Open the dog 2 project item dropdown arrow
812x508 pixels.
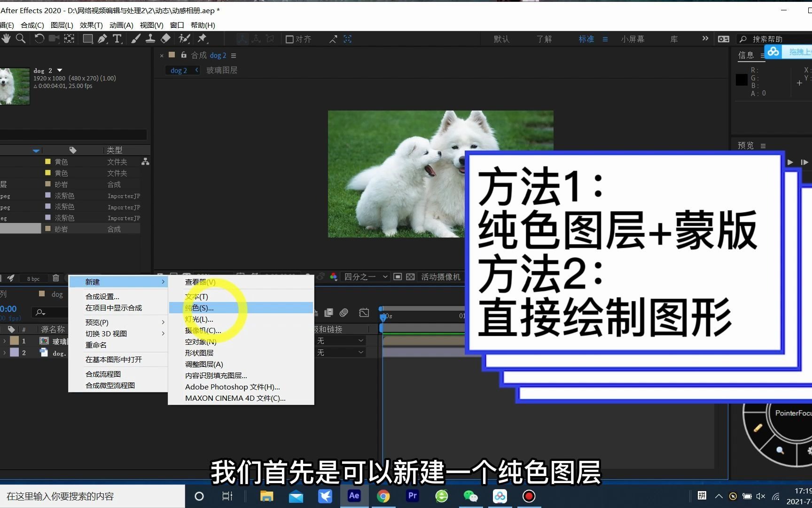point(60,70)
